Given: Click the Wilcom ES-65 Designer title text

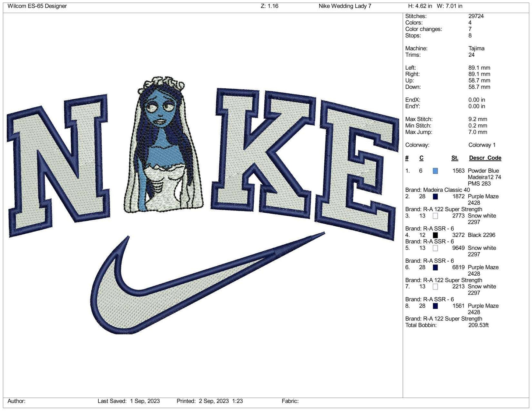Looking at the screenshot, I should tap(37, 6).
